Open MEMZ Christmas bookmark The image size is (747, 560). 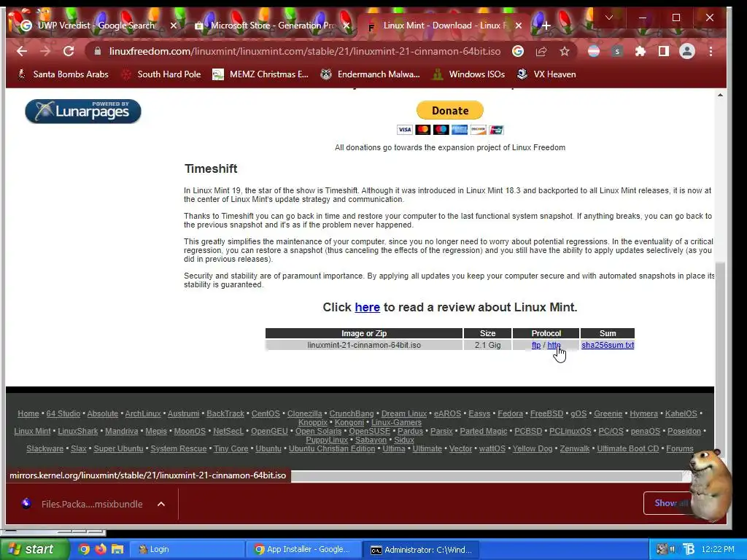[x=261, y=74]
